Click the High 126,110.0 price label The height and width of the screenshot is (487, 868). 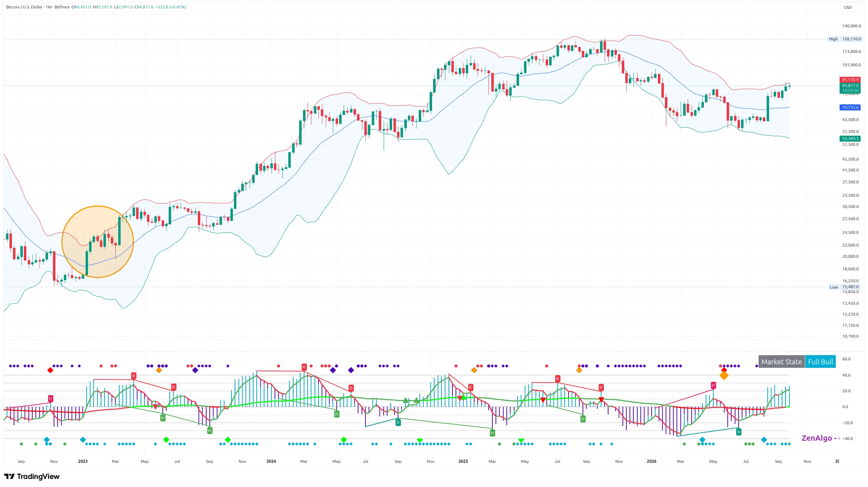pos(845,39)
